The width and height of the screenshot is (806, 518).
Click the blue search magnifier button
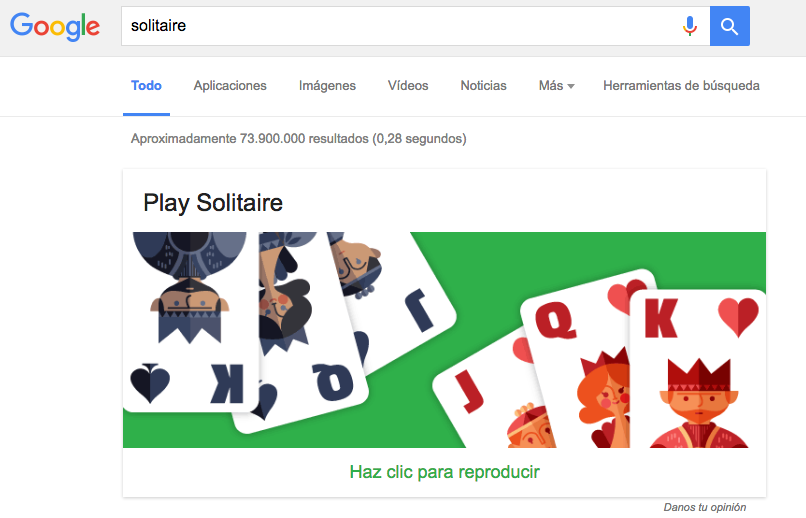pos(729,26)
